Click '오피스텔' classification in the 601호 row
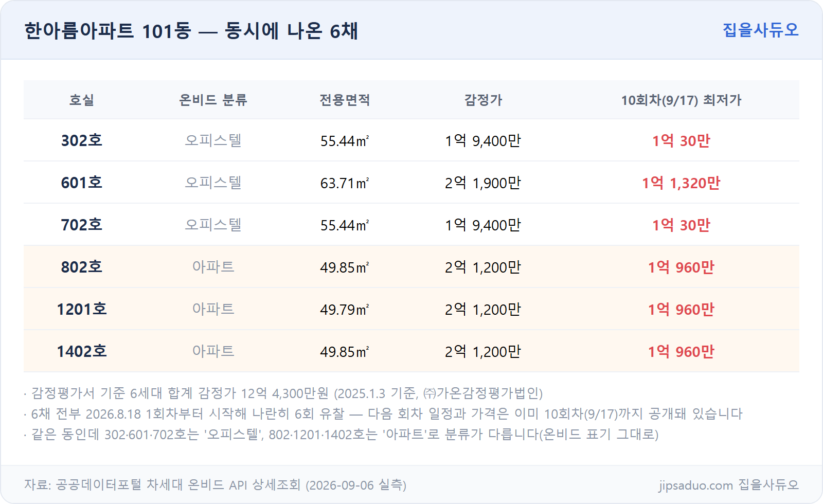 213,183
